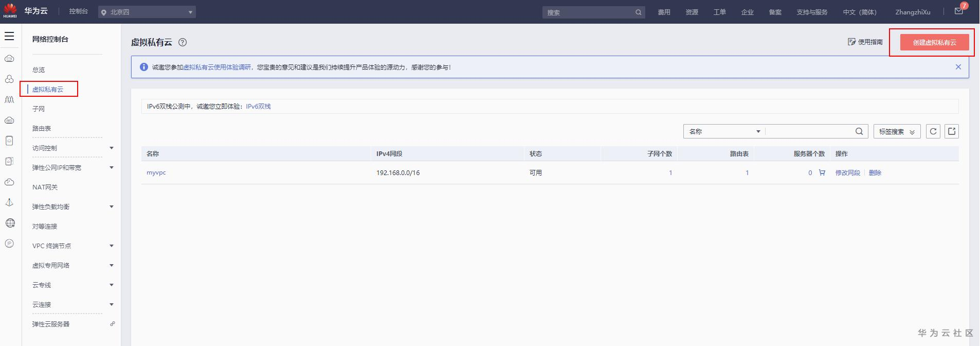The height and width of the screenshot is (346, 980).
Task: Click the magnifier in name filter box
Action: point(859,131)
